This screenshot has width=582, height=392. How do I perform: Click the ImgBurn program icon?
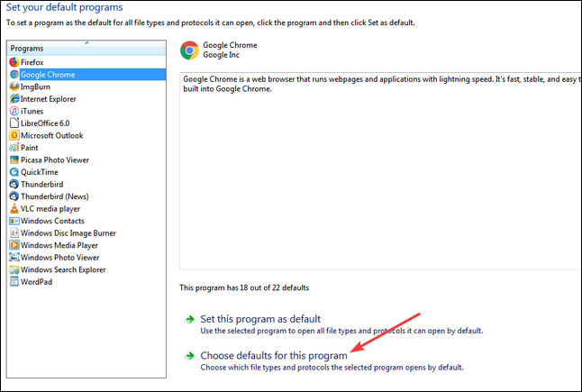tap(14, 87)
